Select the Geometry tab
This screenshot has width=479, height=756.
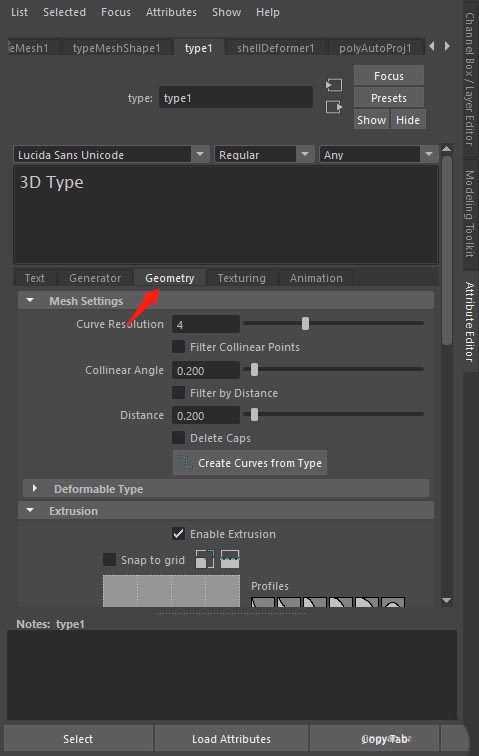click(x=169, y=278)
